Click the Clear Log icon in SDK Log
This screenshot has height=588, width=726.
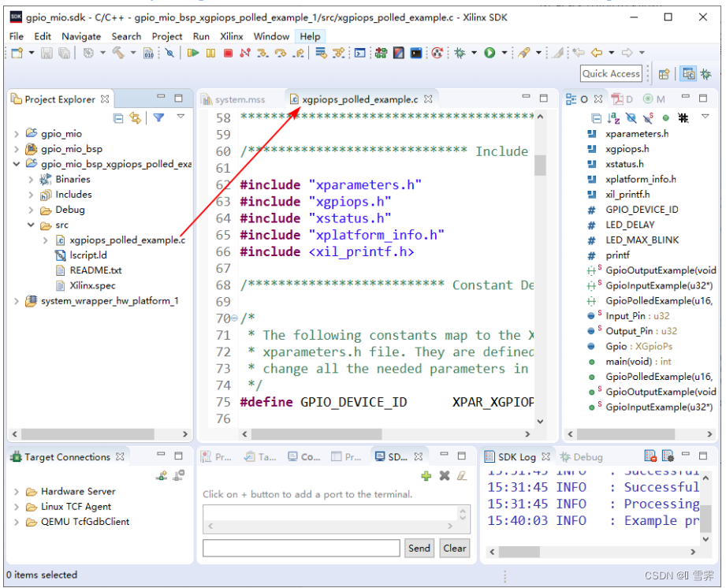click(650, 456)
